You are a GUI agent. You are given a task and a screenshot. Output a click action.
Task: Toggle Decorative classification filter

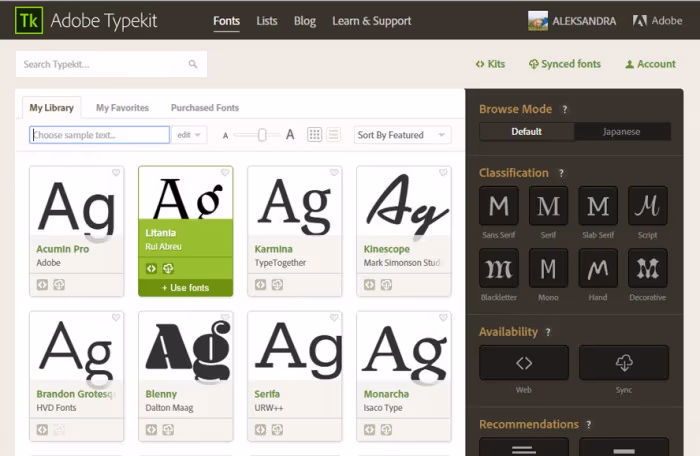pyautogui.click(x=648, y=268)
